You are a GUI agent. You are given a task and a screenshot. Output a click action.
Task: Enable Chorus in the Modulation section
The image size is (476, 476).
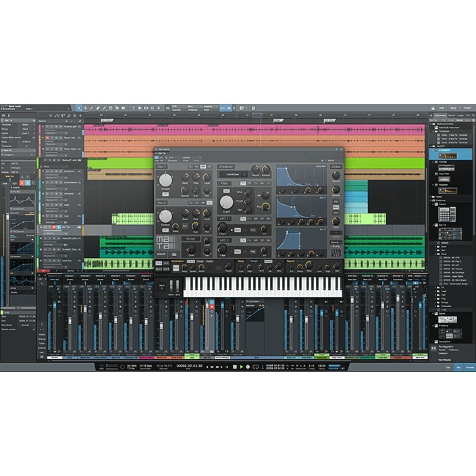191,261
